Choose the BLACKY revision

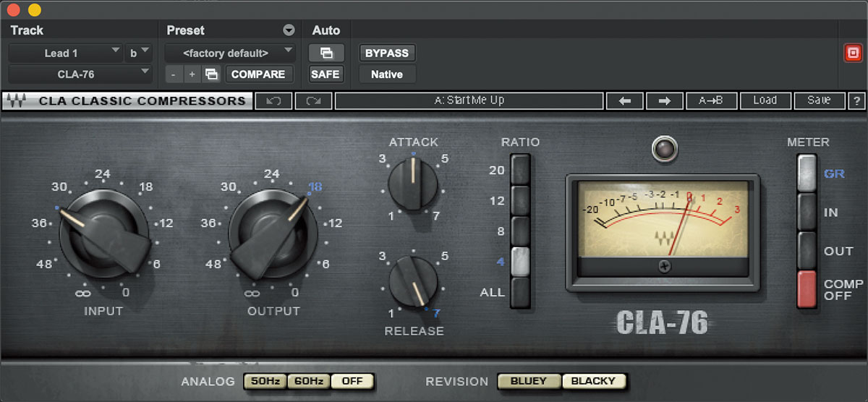click(594, 381)
